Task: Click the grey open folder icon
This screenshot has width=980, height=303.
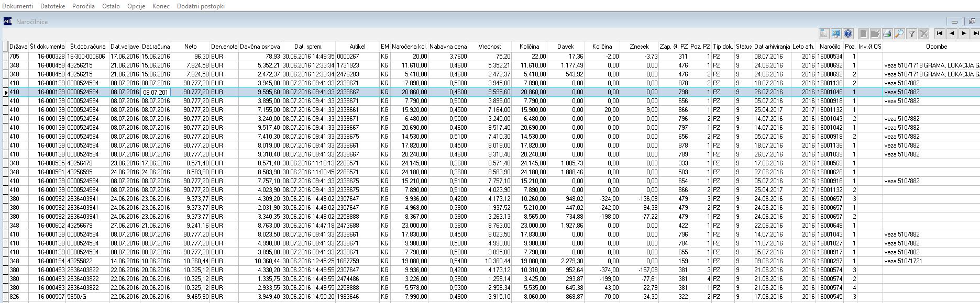Action: pyautogui.click(x=875, y=34)
